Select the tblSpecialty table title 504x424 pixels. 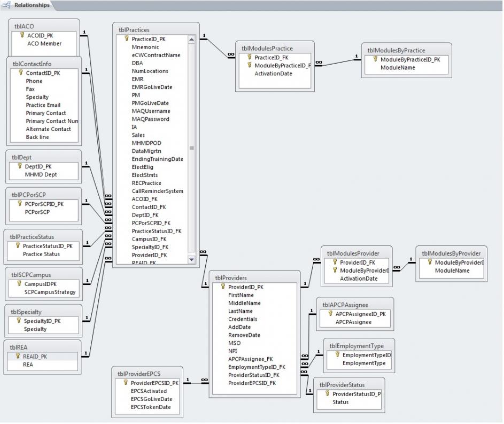pos(26,312)
